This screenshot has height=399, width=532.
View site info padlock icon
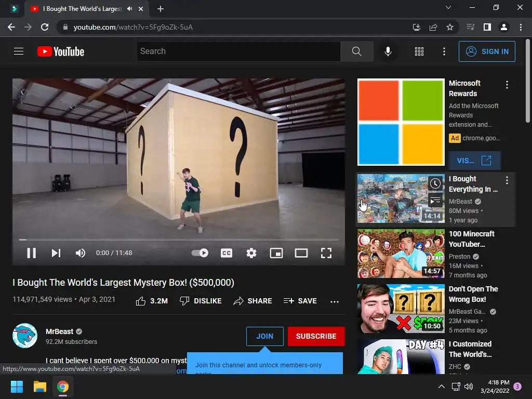(65, 27)
